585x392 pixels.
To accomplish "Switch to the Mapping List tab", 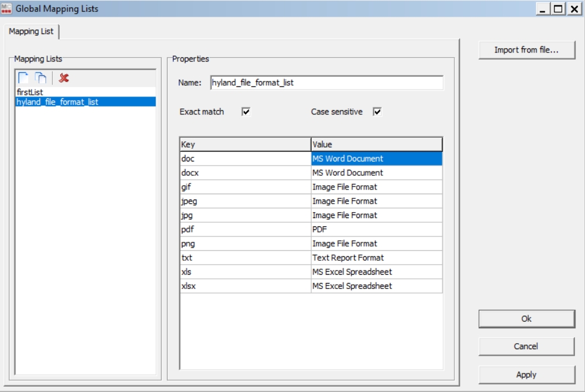I will click(x=31, y=32).
